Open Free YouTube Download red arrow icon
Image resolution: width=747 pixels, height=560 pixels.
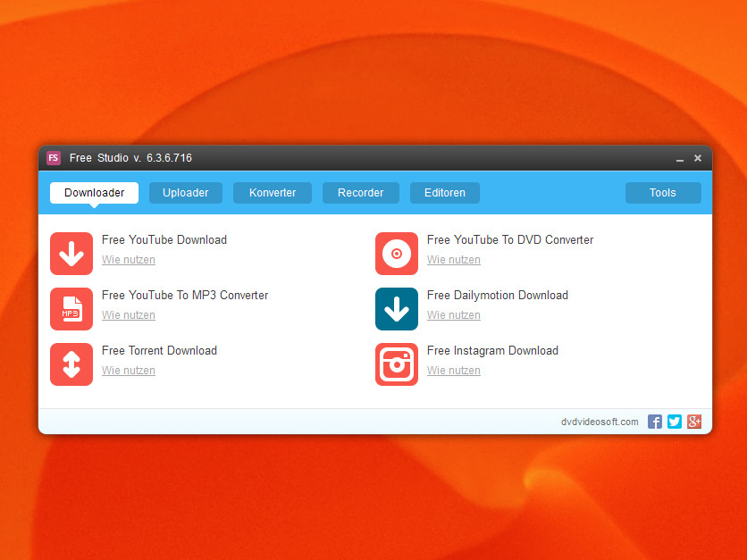click(x=71, y=254)
